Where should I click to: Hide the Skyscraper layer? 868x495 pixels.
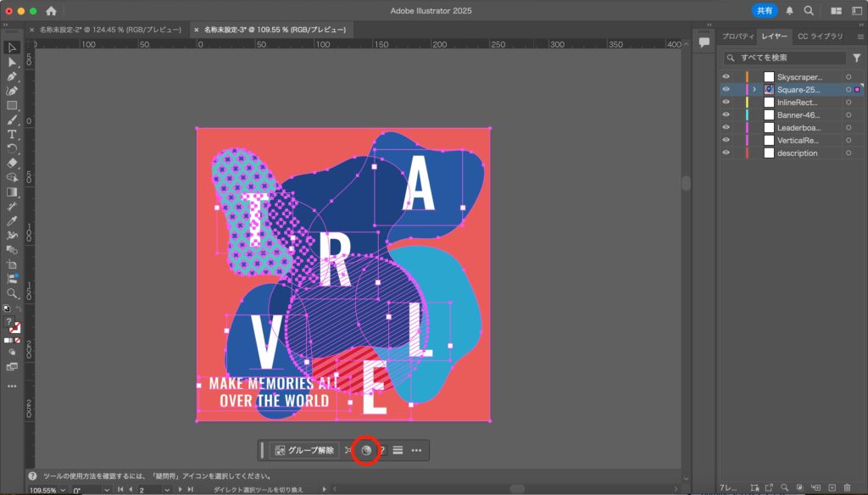tap(726, 77)
